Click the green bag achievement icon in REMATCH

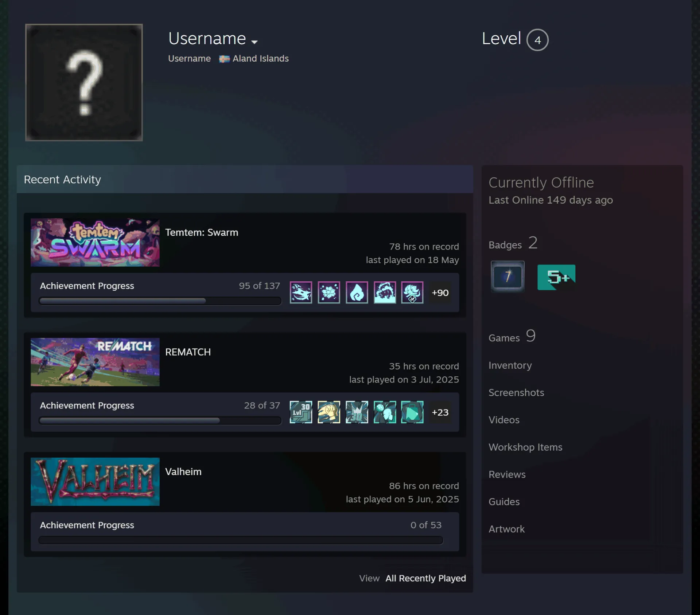click(412, 412)
